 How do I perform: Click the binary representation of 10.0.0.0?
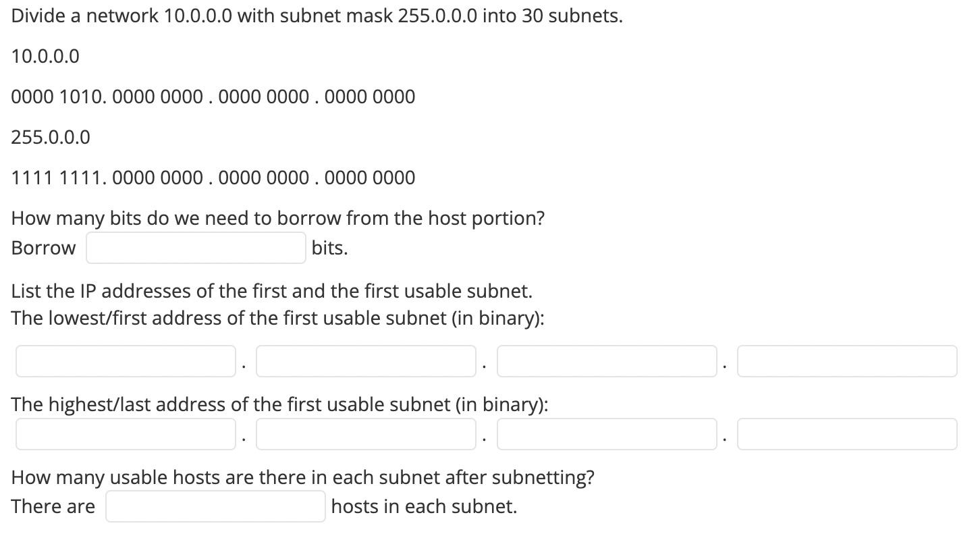[x=213, y=97]
